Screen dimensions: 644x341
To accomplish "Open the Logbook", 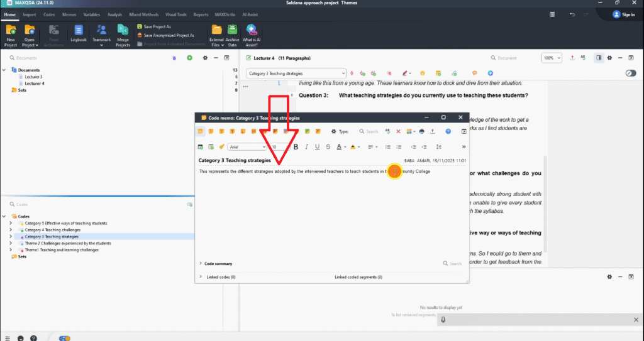I will click(79, 33).
